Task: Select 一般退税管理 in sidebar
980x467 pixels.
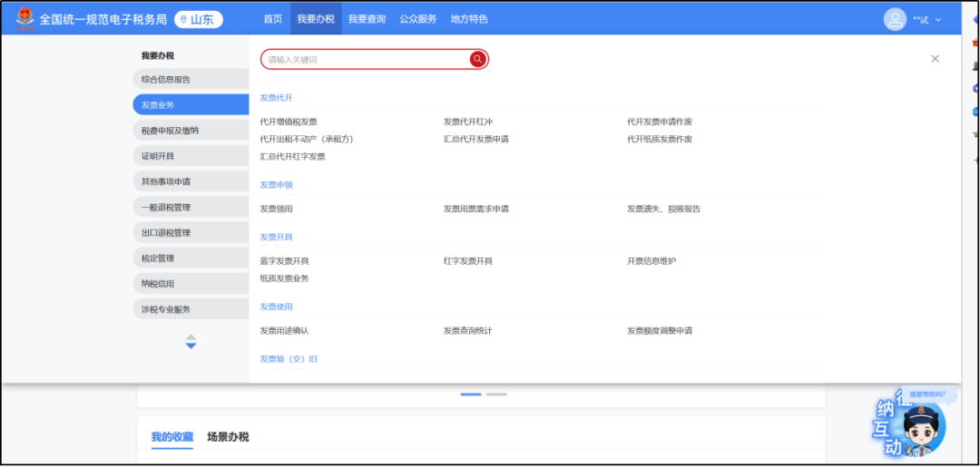Action: pyautogui.click(x=191, y=208)
